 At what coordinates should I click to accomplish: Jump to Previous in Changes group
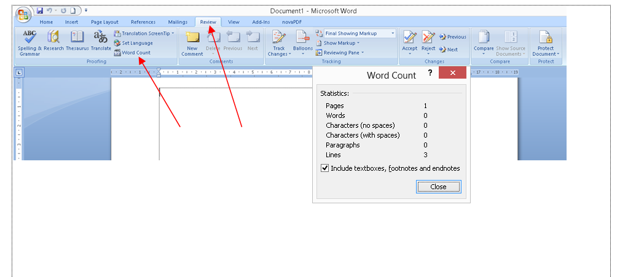click(453, 37)
